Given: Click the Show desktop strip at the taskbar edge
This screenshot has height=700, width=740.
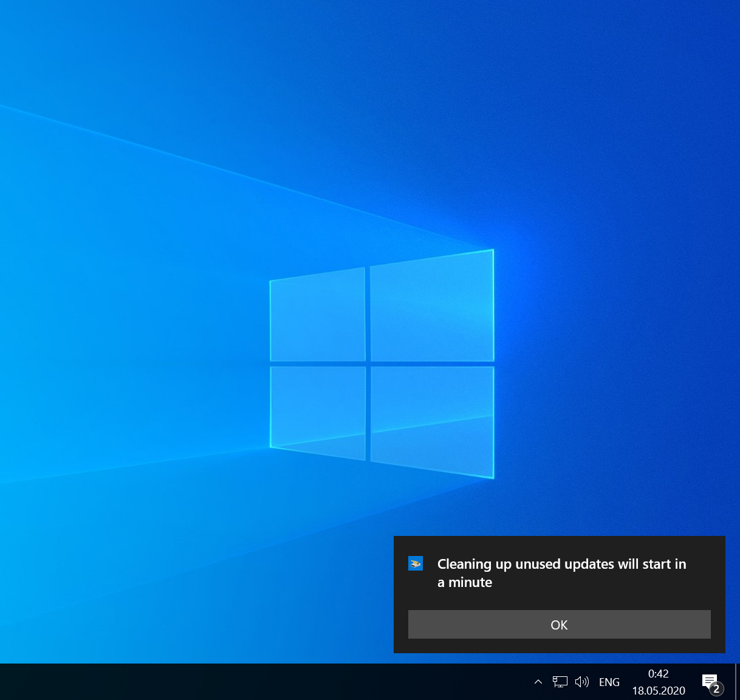Looking at the screenshot, I should (737, 682).
